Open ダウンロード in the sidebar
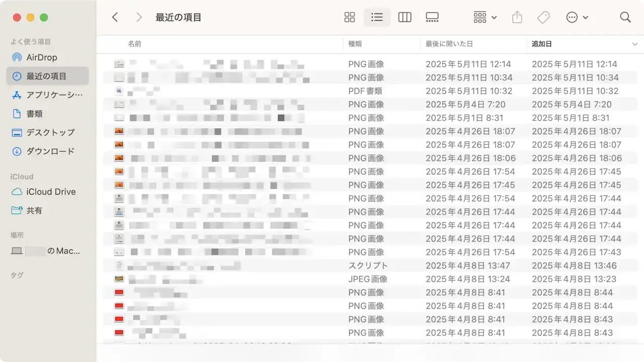This screenshot has height=362, width=644. tap(50, 151)
